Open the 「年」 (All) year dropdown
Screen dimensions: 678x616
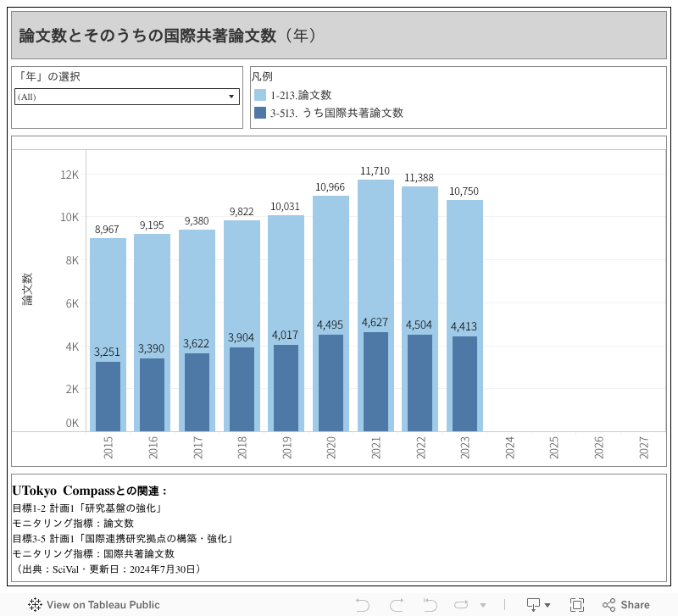[127, 97]
